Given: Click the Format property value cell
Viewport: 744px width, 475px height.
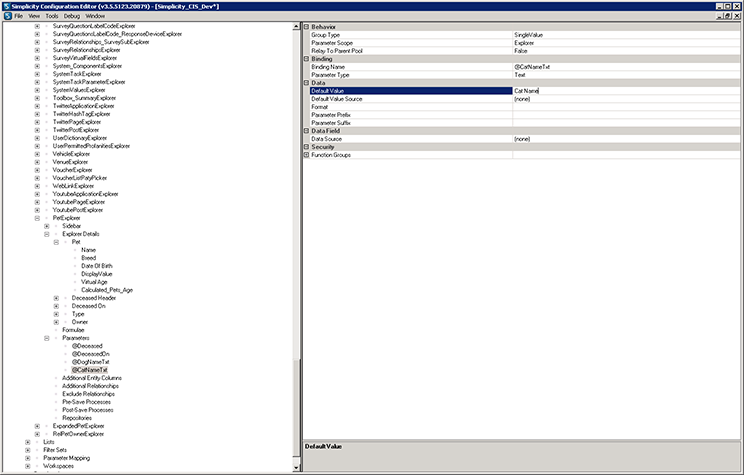Looking at the screenshot, I should (x=626, y=107).
